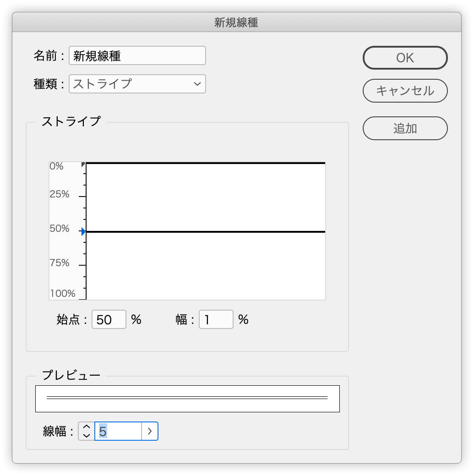The image size is (474, 476).
Task: Click empty stripe area below 75%
Action: pyautogui.click(x=206, y=282)
